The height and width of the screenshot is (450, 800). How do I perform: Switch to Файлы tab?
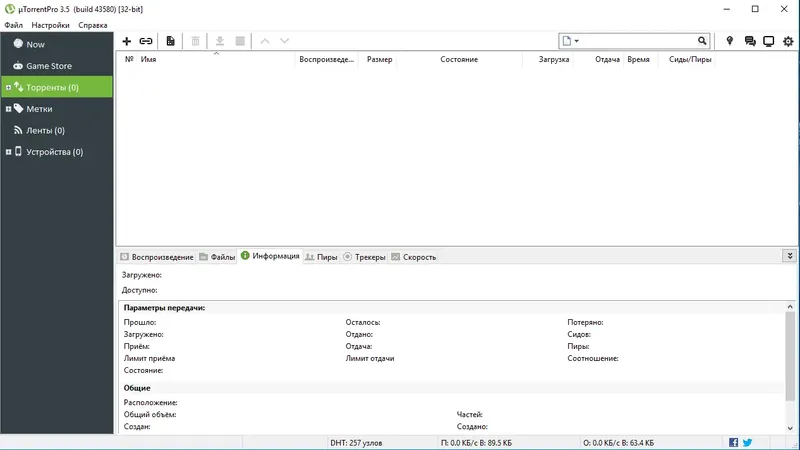pos(217,257)
